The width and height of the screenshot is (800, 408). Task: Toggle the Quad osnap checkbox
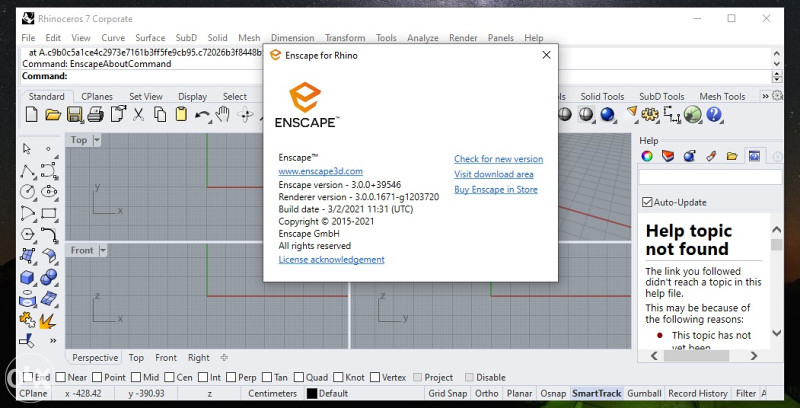(298, 377)
